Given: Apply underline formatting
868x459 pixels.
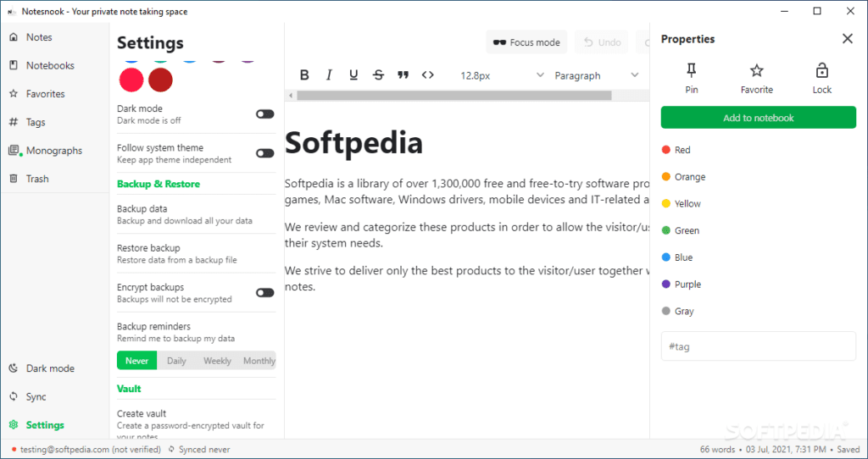Looking at the screenshot, I should coord(353,75).
